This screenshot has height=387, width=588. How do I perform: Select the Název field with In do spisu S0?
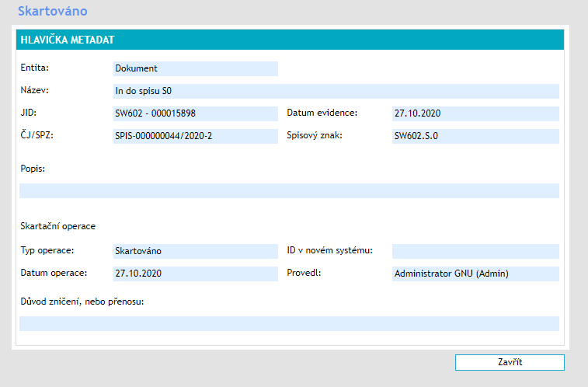(x=336, y=91)
